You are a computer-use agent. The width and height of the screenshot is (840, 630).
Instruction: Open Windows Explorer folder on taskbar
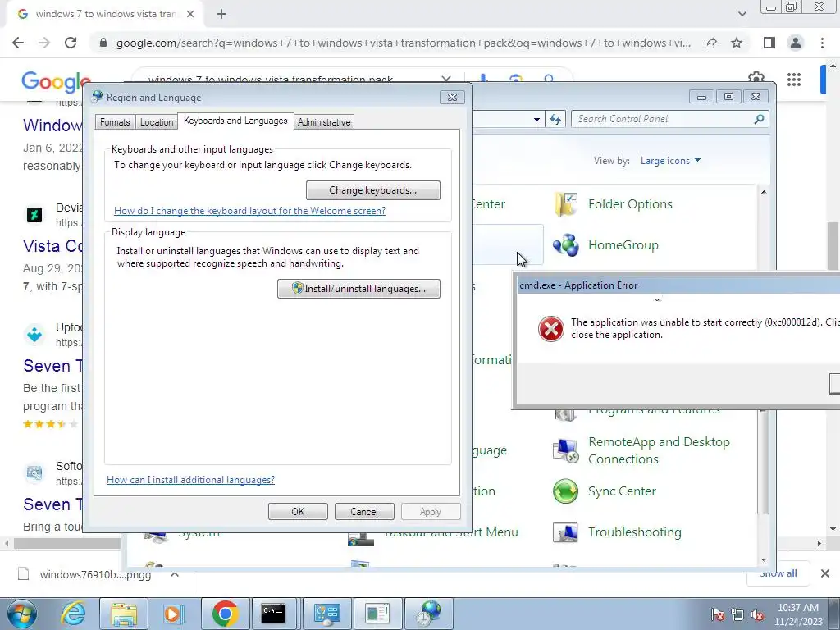click(x=124, y=614)
